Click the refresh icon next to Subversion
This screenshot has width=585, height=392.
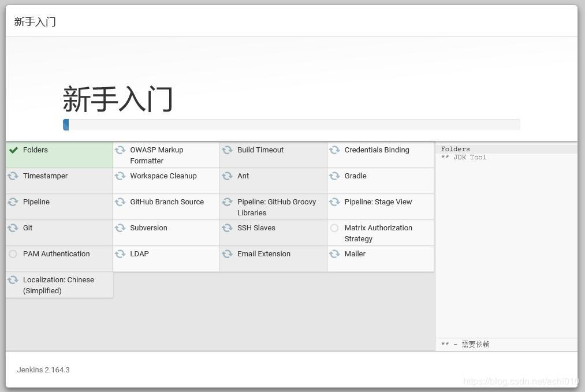pyautogui.click(x=120, y=228)
